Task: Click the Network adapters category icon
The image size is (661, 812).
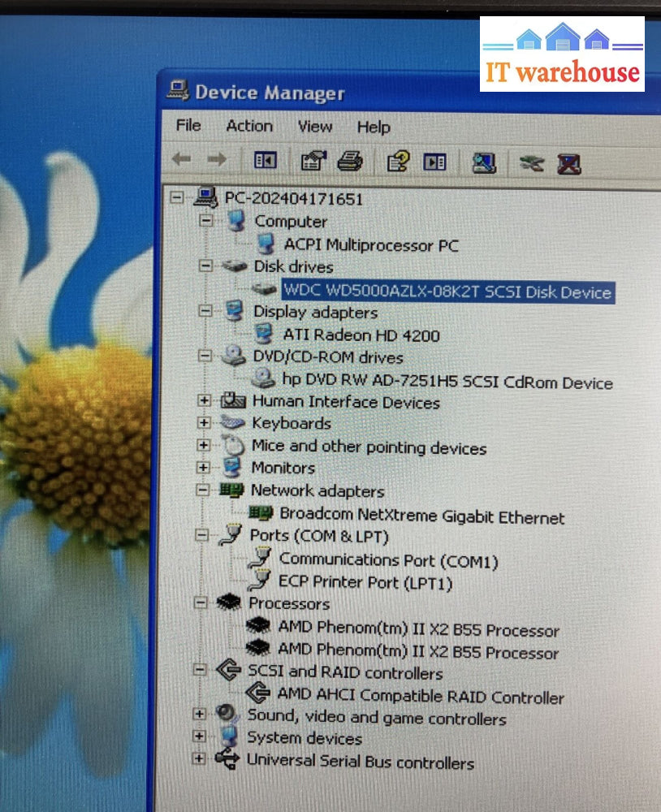Action: (231, 490)
